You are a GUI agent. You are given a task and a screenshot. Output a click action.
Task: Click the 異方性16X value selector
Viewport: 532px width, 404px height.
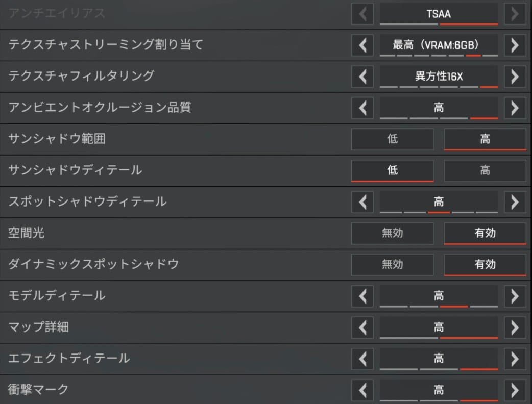[x=439, y=77]
